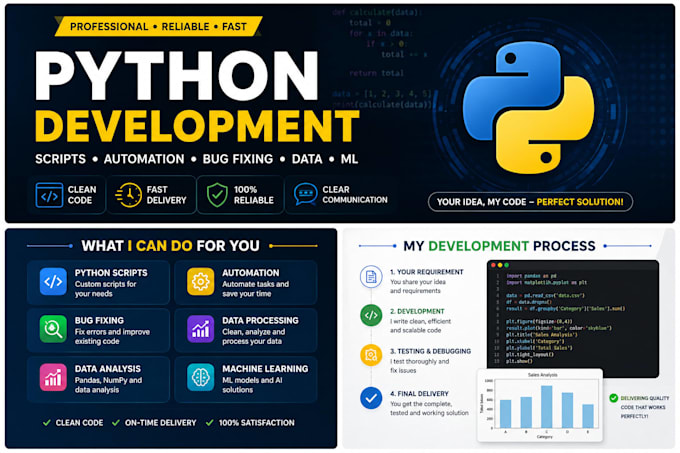The height and width of the screenshot is (453, 680).
Task: Click green check beside Delivering Quality text
Action: 613,398
